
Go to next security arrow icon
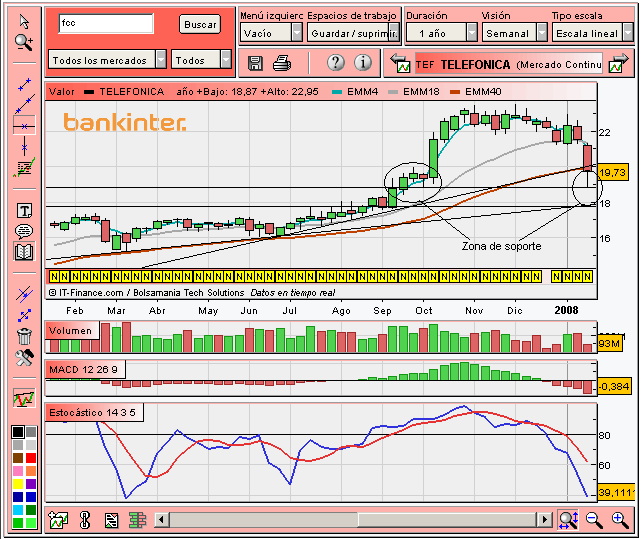coord(619,63)
